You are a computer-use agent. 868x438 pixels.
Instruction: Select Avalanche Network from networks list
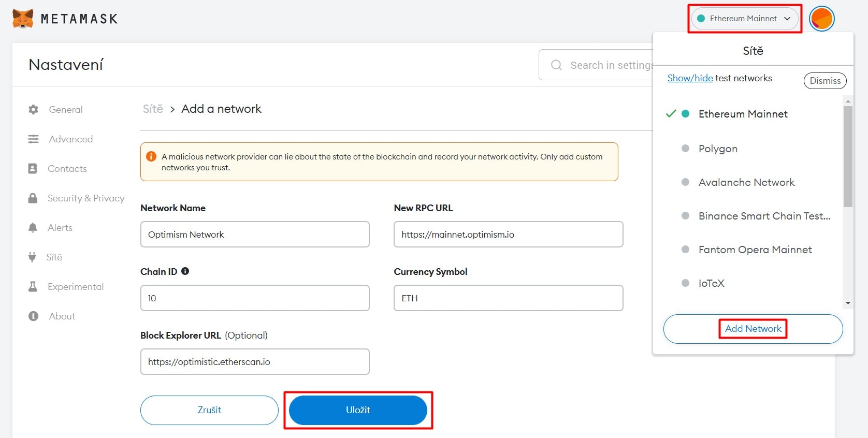(x=746, y=182)
